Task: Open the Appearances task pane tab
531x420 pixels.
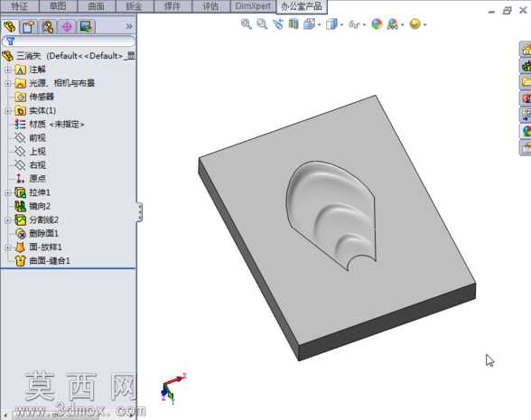Action: (526, 131)
